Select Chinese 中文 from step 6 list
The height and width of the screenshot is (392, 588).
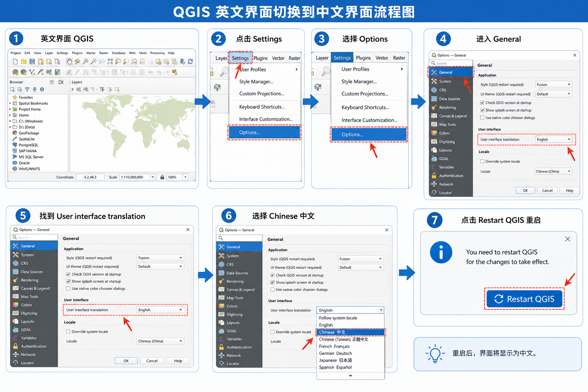point(350,332)
